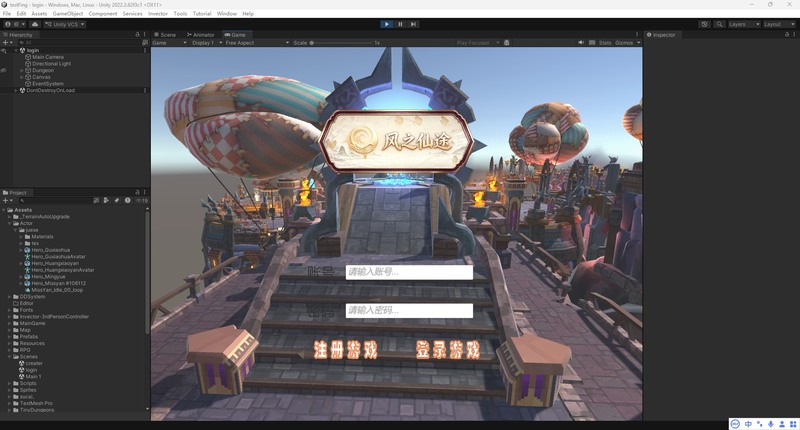Switch to the Scene tab

pos(165,35)
